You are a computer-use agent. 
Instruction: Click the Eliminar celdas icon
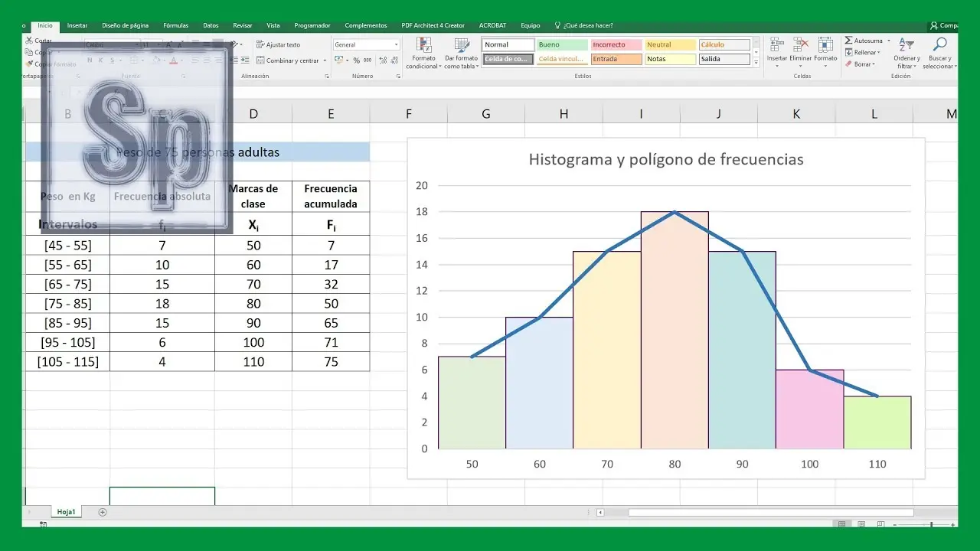(798, 44)
